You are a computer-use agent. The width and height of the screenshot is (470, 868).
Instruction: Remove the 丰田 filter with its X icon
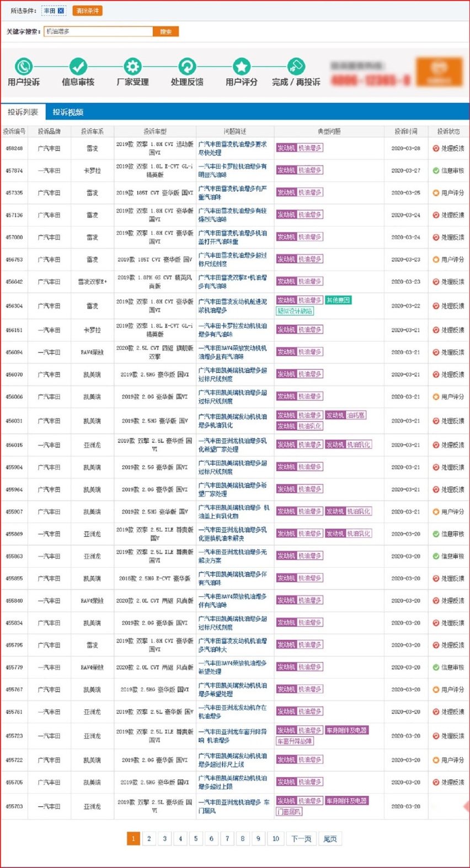pos(61,10)
